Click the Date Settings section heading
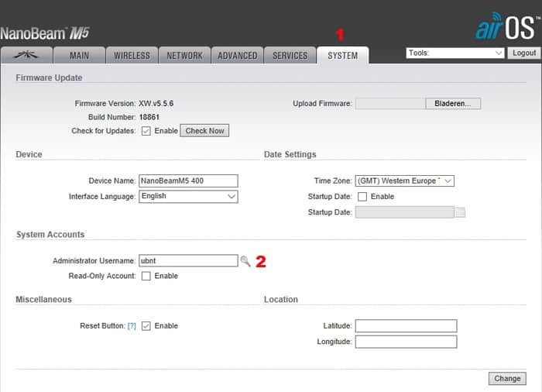Viewport: 542px width, 392px height. tap(290, 154)
